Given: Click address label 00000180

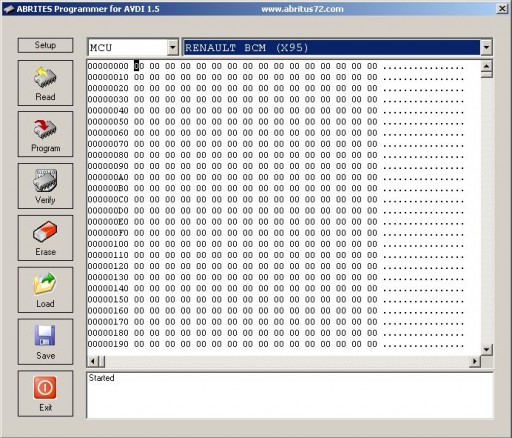Looking at the screenshot, I should click(108, 333).
